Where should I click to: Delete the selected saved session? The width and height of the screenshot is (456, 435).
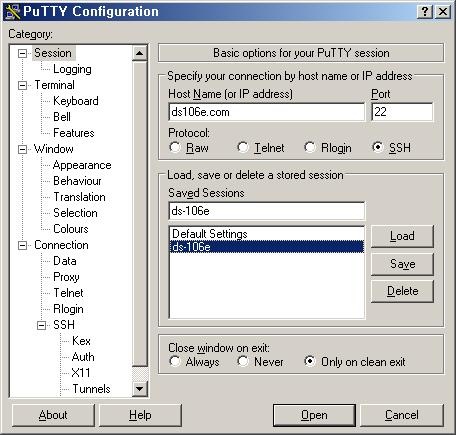click(x=402, y=291)
